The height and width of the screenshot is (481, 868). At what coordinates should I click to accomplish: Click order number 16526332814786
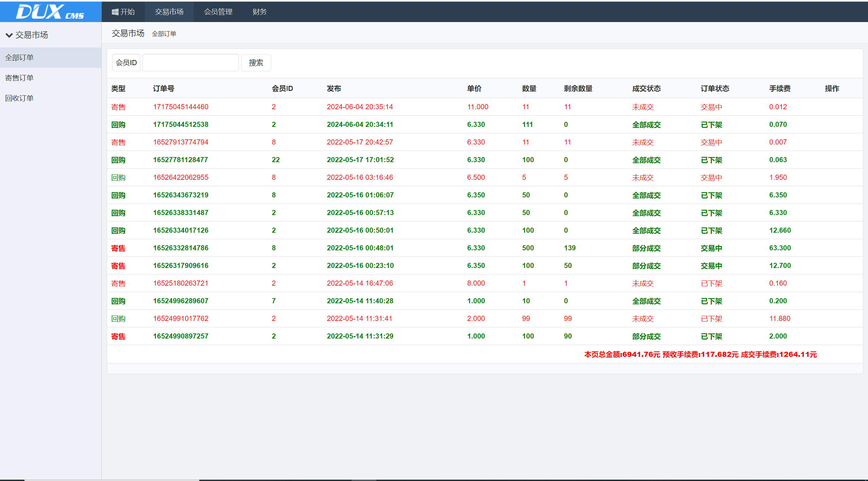point(181,248)
